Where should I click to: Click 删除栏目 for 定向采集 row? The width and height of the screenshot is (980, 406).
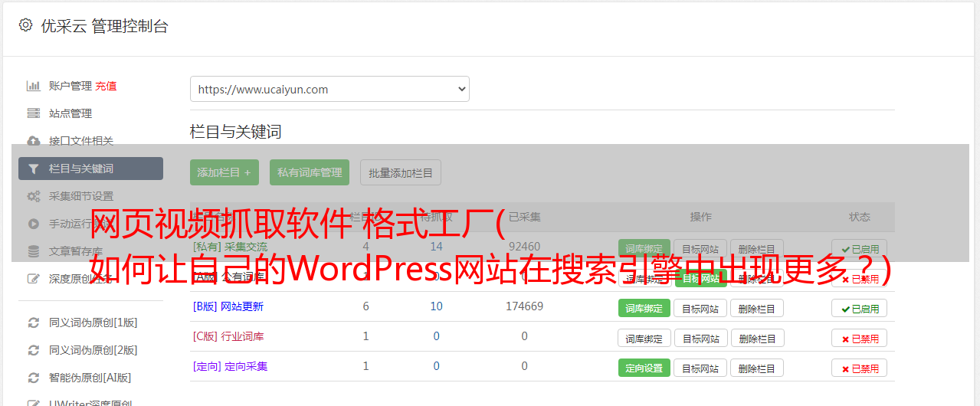click(757, 368)
